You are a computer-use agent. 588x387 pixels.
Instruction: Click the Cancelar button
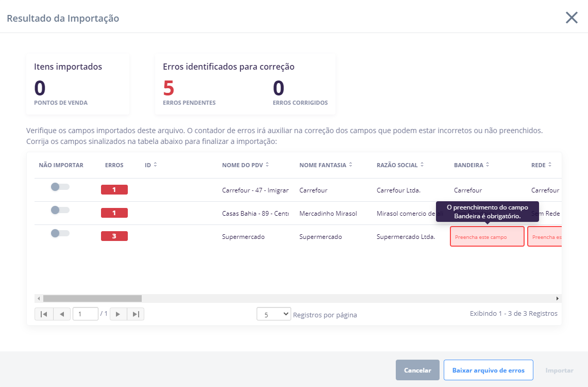(417, 370)
